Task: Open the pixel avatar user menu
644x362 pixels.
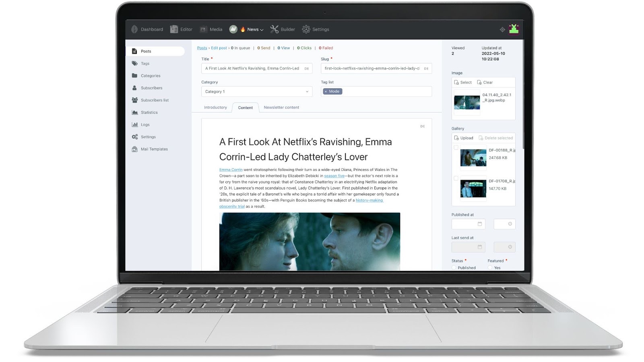Action: tap(514, 29)
